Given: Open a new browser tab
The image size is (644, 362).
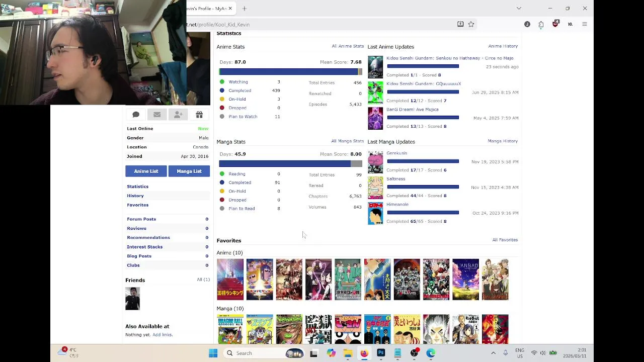Looking at the screenshot, I should point(244,9).
